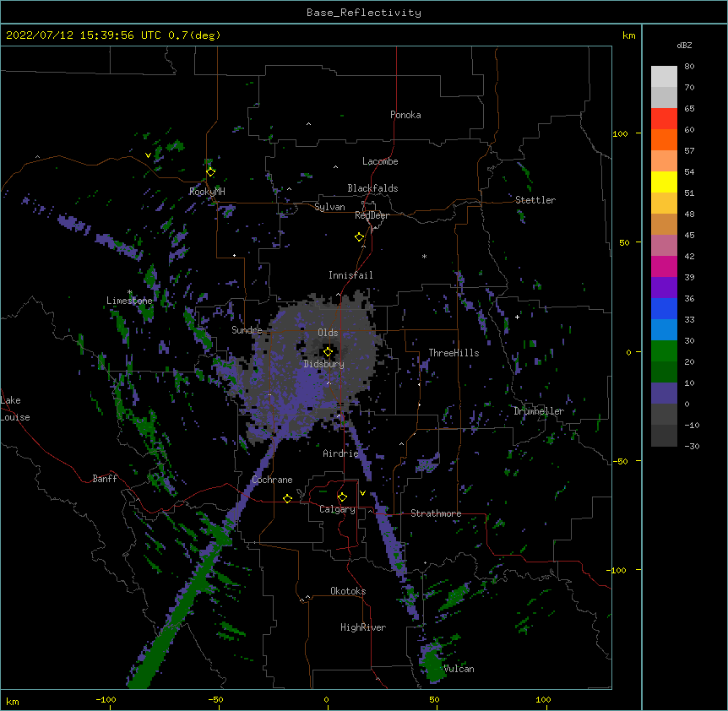Image resolution: width=728 pixels, height=711 pixels.
Task: Pick the red 60–65 dBZ legend swatch
Action: click(x=664, y=119)
